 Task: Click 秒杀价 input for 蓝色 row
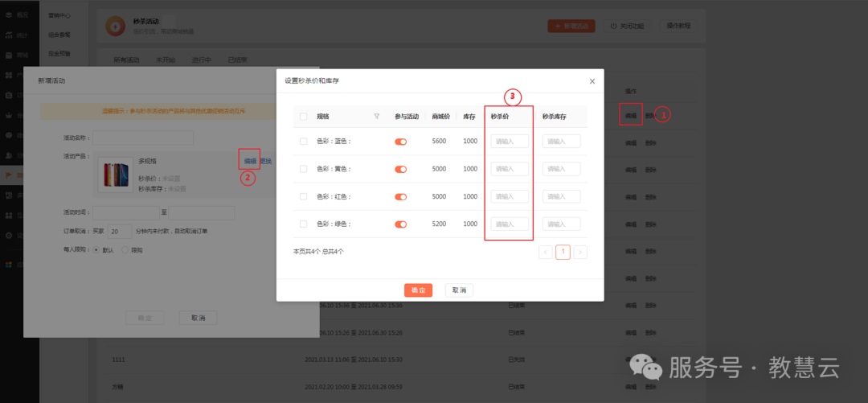click(510, 142)
